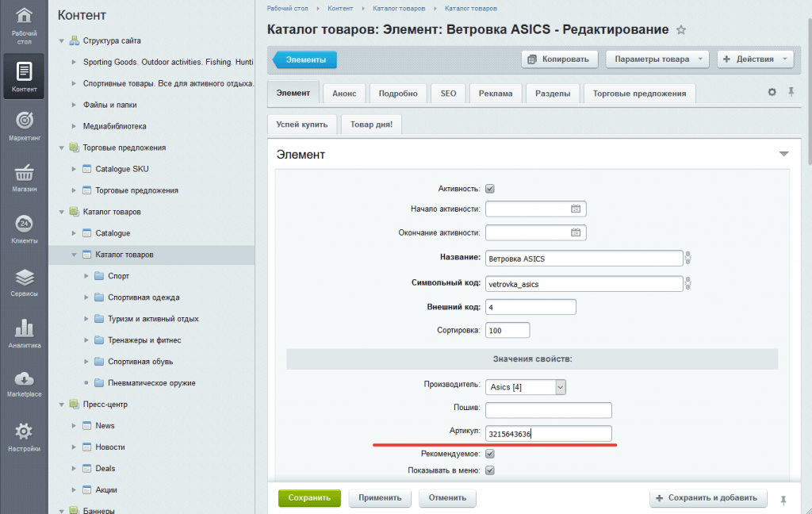Open tab settings gear icon
Viewport: 812px width, 514px height.
[x=772, y=92]
